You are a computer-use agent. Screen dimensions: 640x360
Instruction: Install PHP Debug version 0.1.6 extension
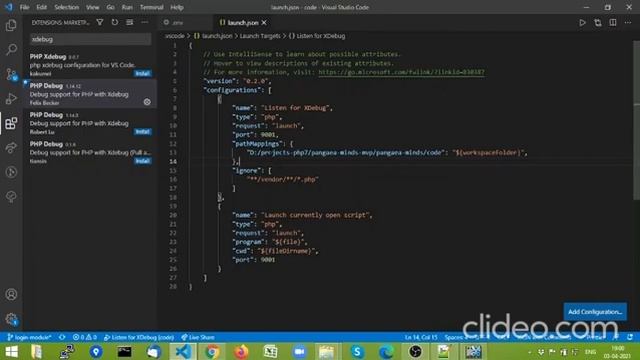[x=142, y=161]
